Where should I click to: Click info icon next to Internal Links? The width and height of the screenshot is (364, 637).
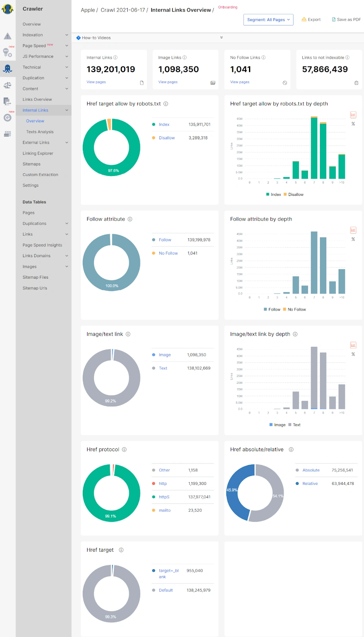click(115, 58)
